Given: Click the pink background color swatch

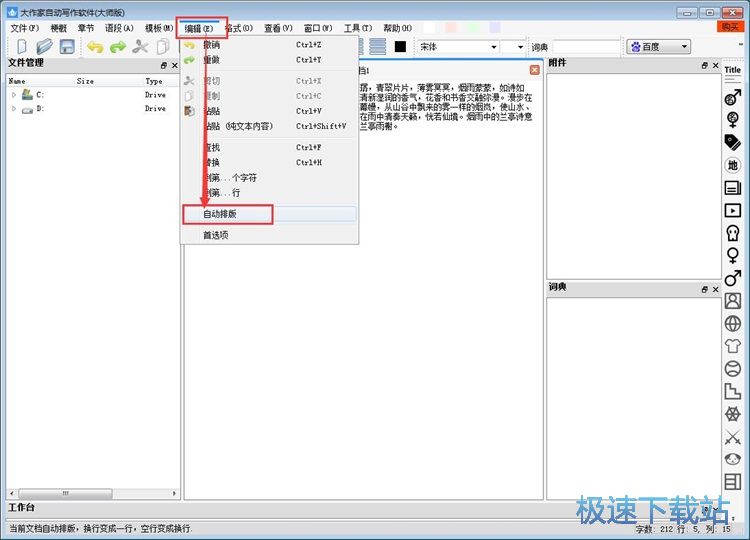Looking at the screenshot, I should pos(451,28).
